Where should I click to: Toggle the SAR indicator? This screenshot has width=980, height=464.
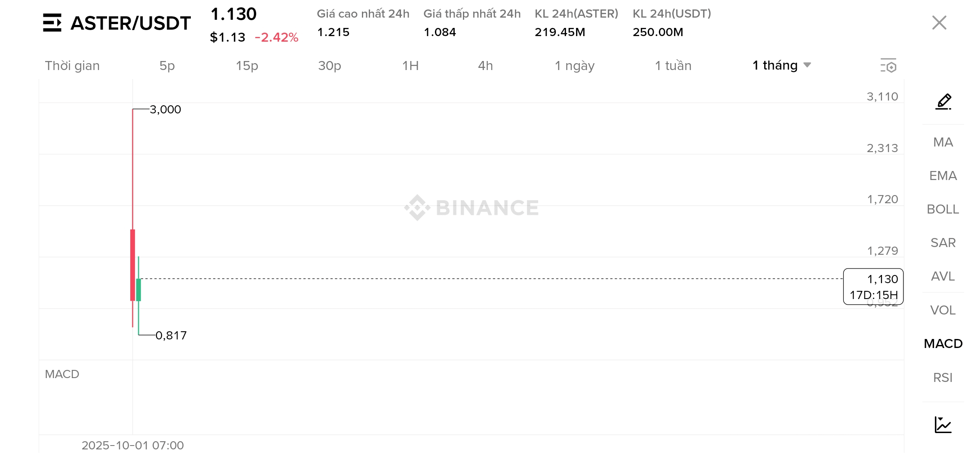point(943,243)
